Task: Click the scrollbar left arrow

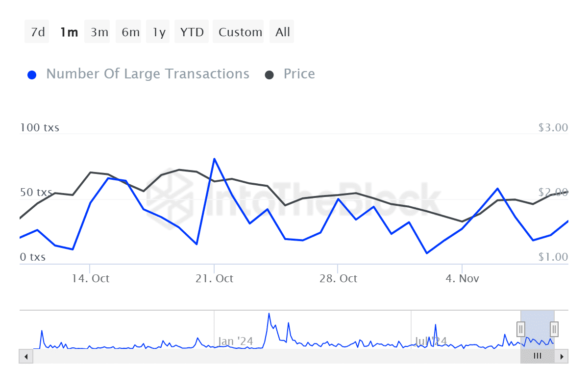Action: coord(26,356)
